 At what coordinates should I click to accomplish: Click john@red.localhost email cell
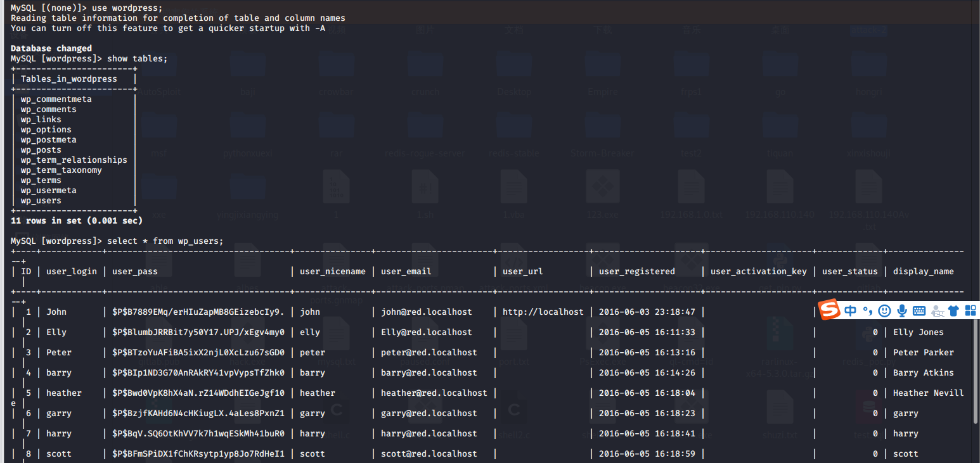point(427,312)
